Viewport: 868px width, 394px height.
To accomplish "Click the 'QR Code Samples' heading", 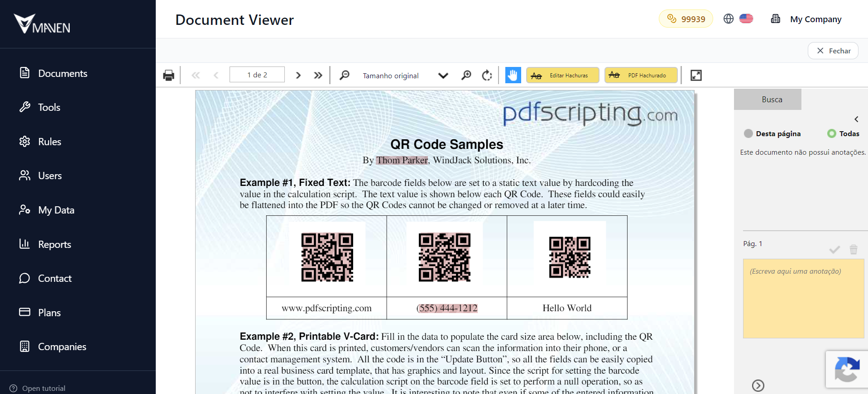I will (446, 144).
